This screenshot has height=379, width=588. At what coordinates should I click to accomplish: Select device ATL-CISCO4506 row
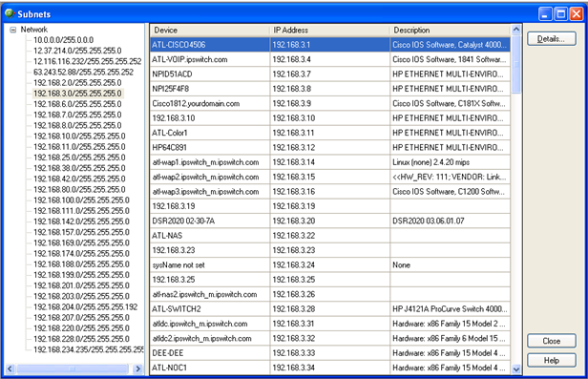330,45
